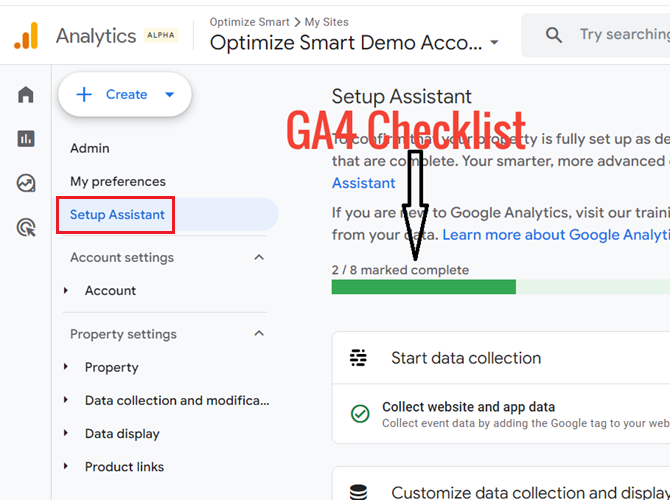
Task: Open the Reports bar-chart icon
Action: click(x=26, y=138)
